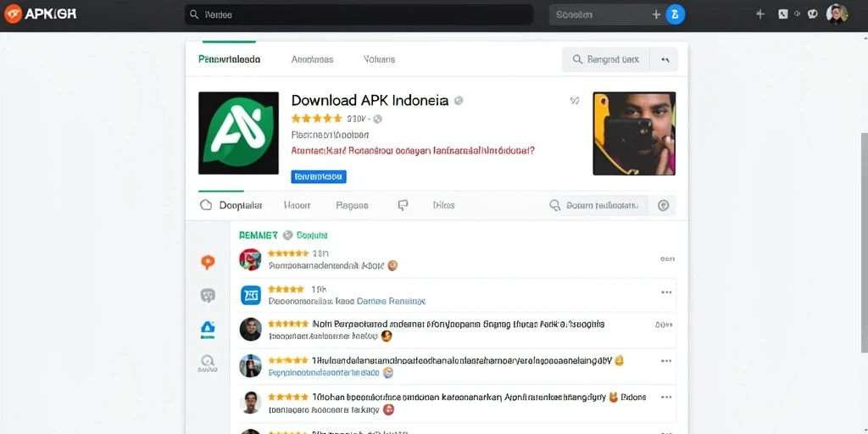Click the orange chat bubble sidebar icon
Screen dimensions: 868x434
tap(208, 263)
